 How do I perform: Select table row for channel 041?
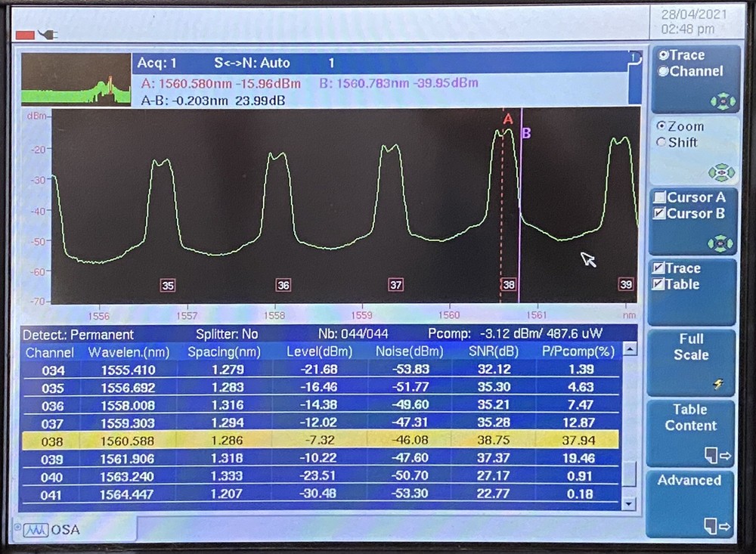pos(321,494)
